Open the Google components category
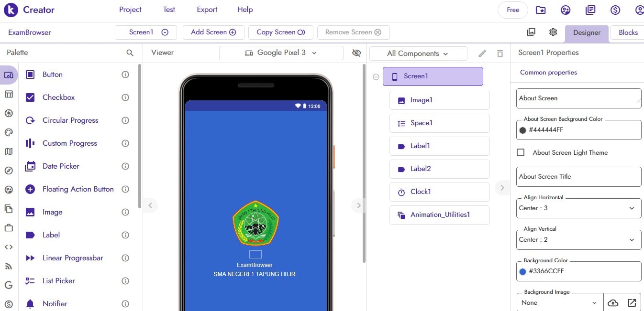 (x=8, y=285)
